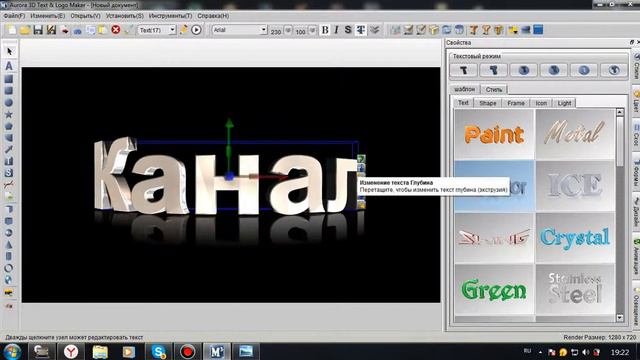Play the animation with round play button
The width and height of the screenshot is (640, 360).
point(196,30)
